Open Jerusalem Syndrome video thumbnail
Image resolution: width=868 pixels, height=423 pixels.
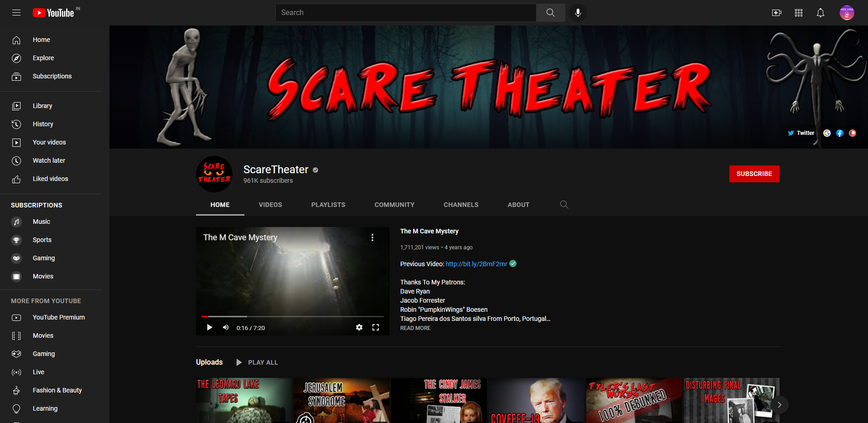[341, 400]
